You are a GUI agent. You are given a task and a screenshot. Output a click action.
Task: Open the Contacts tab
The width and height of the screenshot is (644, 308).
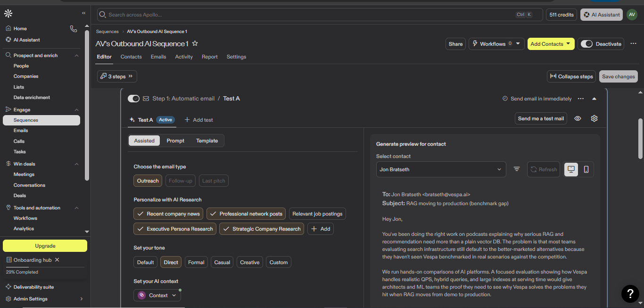(x=131, y=57)
